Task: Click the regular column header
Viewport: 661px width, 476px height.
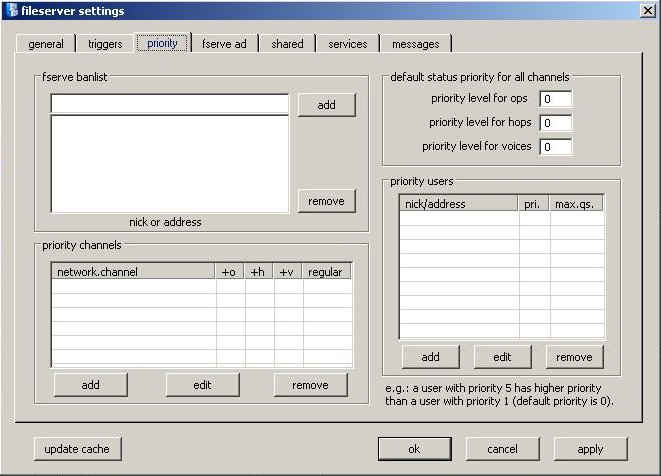Action: [x=326, y=272]
